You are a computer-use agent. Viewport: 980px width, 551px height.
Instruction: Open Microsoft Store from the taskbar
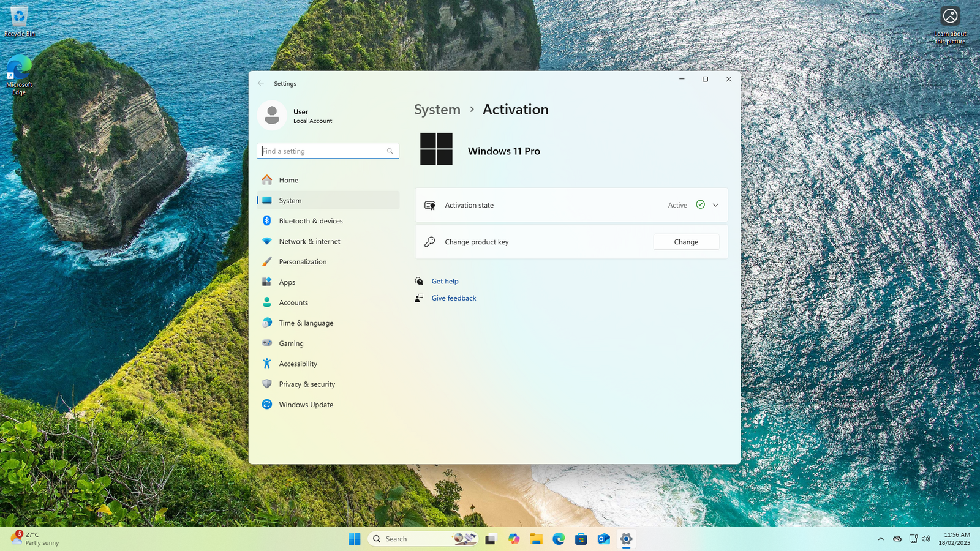pos(581,539)
